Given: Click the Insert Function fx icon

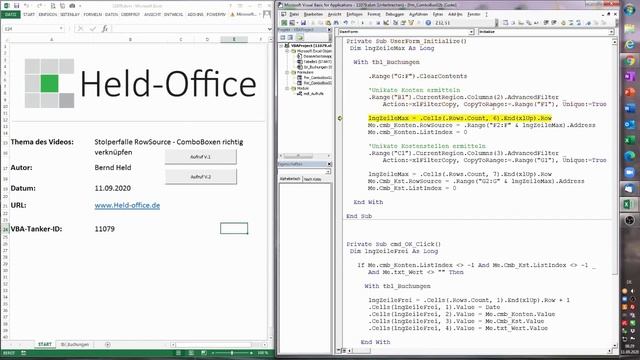Looking at the screenshot, I should click(105, 29).
